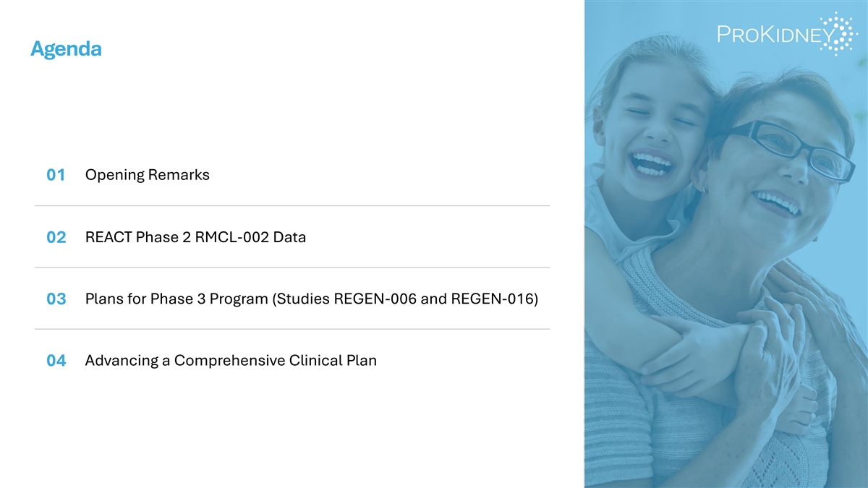Click the 01 agenda number
Viewport: 868px width, 488px height.
(56, 175)
